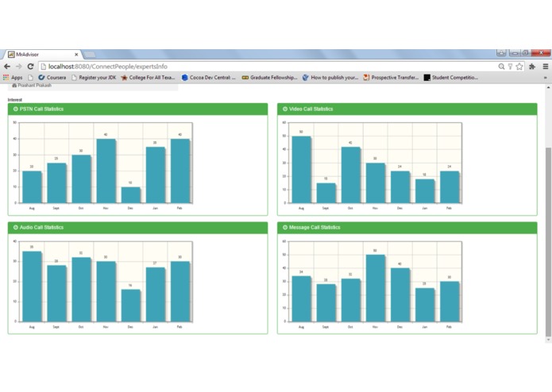Image resolution: width=552 pixels, height=392 pixels.
Task: Click the Dec bar in Audio chart
Action: (x=130, y=306)
